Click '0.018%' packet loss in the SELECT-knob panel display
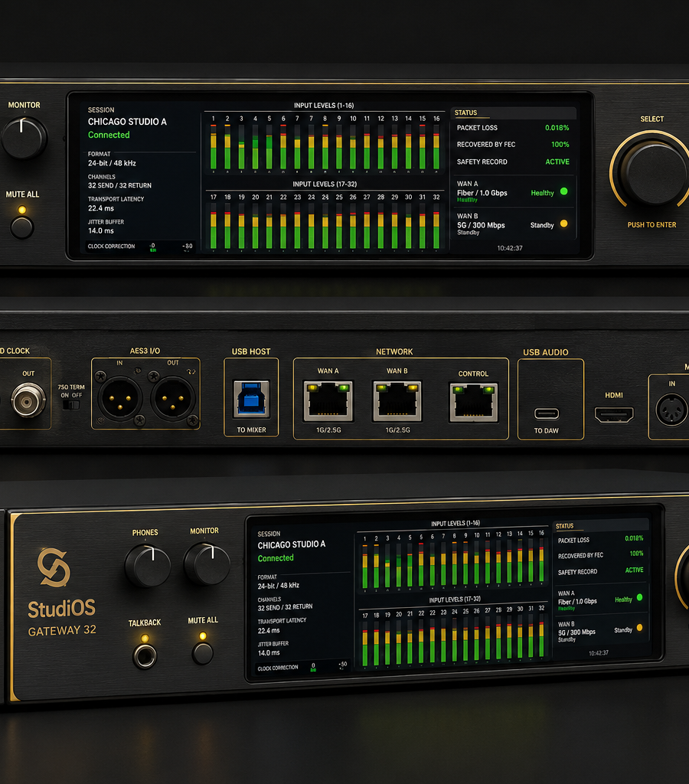Screen dimensions: 689x784 [557, 128]
